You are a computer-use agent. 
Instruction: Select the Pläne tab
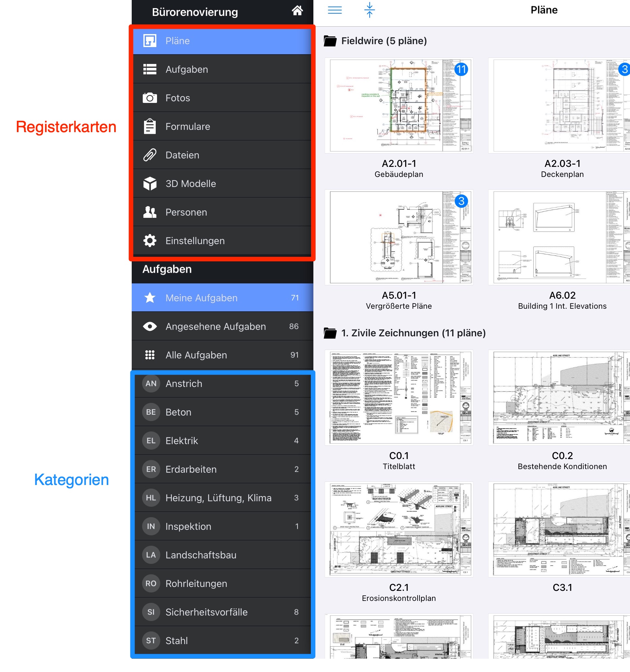(178, 41)
